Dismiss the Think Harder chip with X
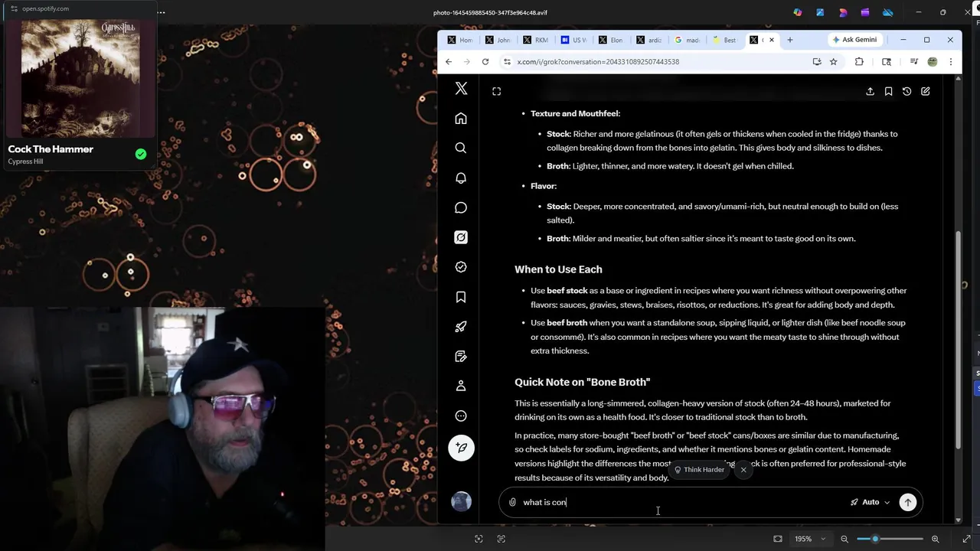The width and height of the screenshot is (980, 551). (x=743, y=470)
